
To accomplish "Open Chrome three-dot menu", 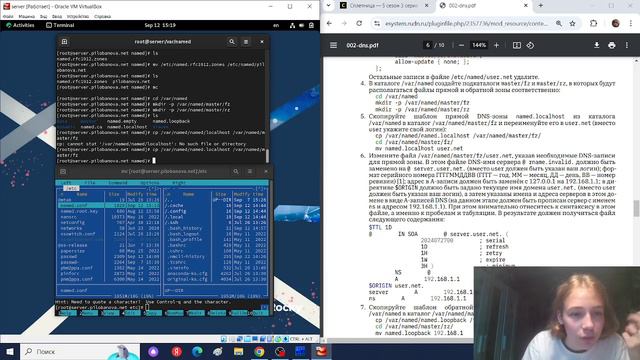I will (632, 24).
